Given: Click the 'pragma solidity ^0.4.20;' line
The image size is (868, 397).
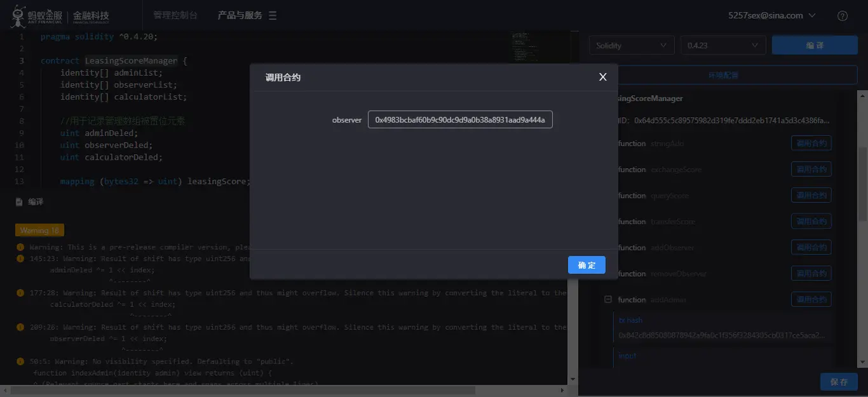Looking at the screenshot, I should pyautogui.click(x=99, y=37).
